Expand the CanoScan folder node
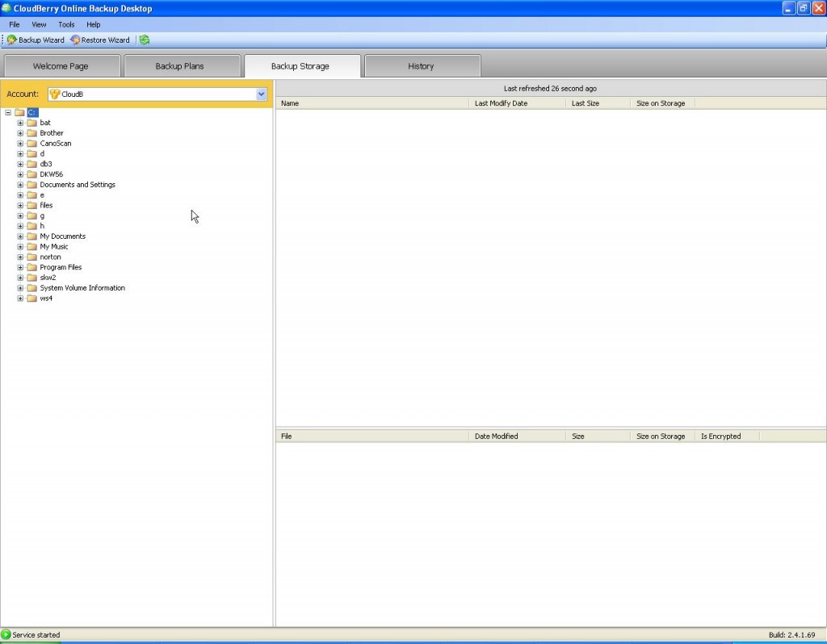The image size is (827, 644). [20, 144]
